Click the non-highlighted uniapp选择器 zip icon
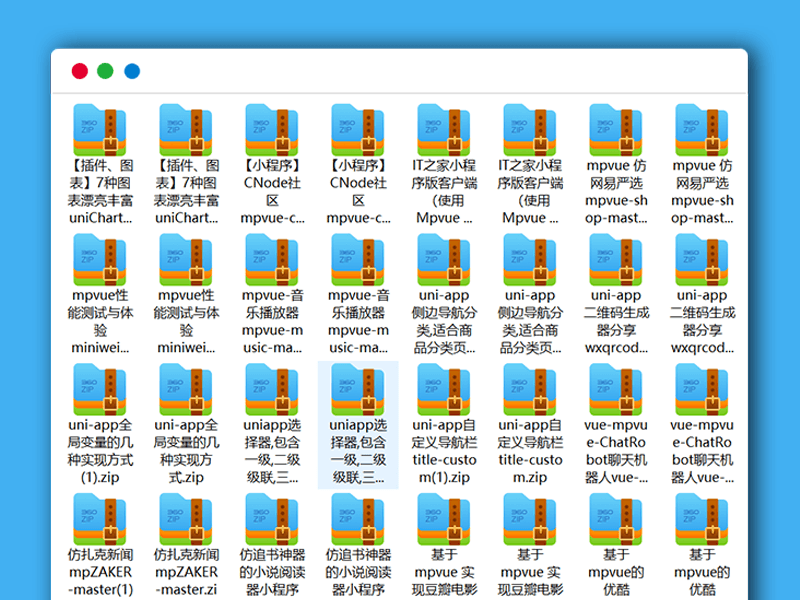 pyautogui.click(x=272, y=389)
